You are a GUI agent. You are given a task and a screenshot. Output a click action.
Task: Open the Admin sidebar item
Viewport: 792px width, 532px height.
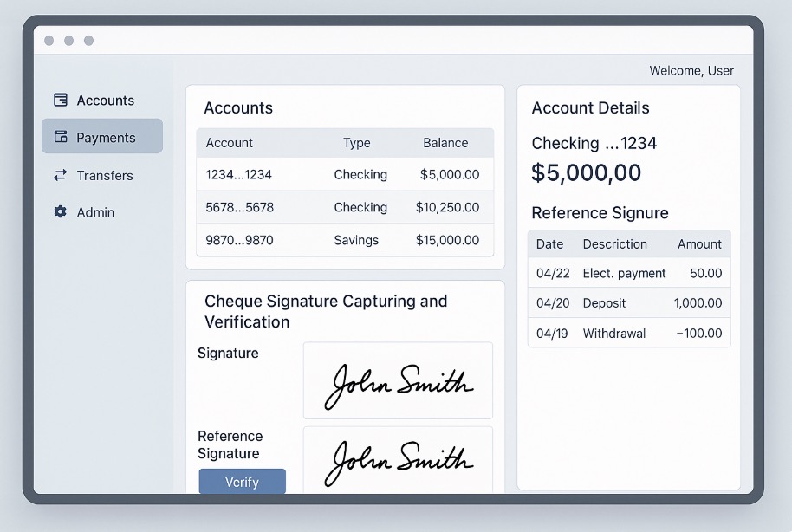tap(102, 212)
